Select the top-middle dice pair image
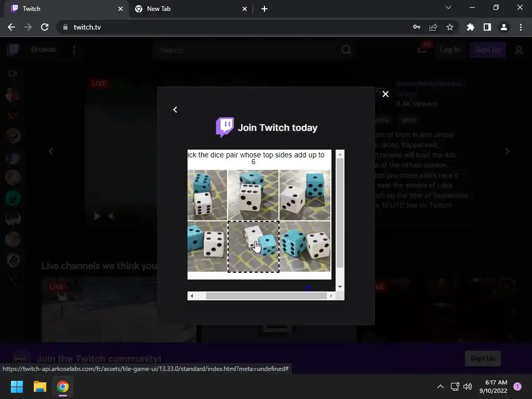Image resolution: width=532 pixels, height=399 pixels. tap(253, 195)
